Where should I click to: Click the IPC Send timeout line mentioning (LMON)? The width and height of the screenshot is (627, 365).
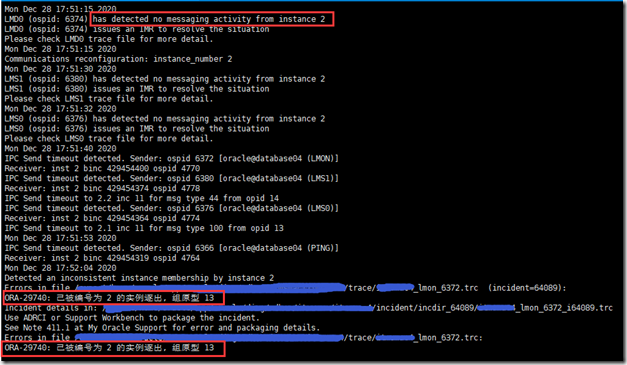pyautogui.click(x=172, y=159)
